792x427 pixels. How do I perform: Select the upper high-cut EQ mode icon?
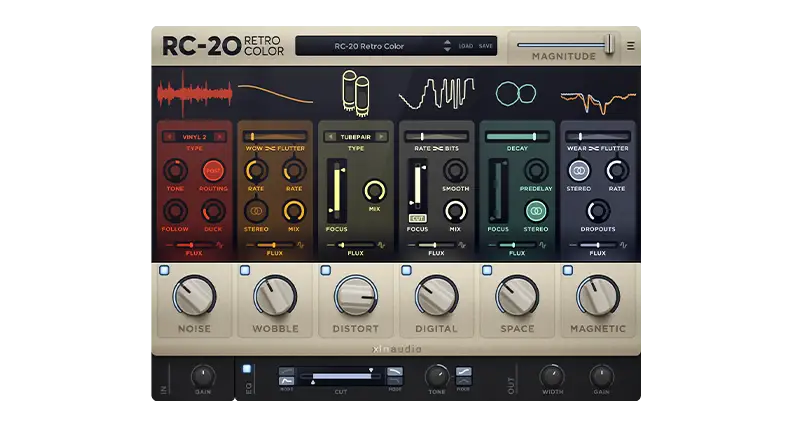pos(395,372)
